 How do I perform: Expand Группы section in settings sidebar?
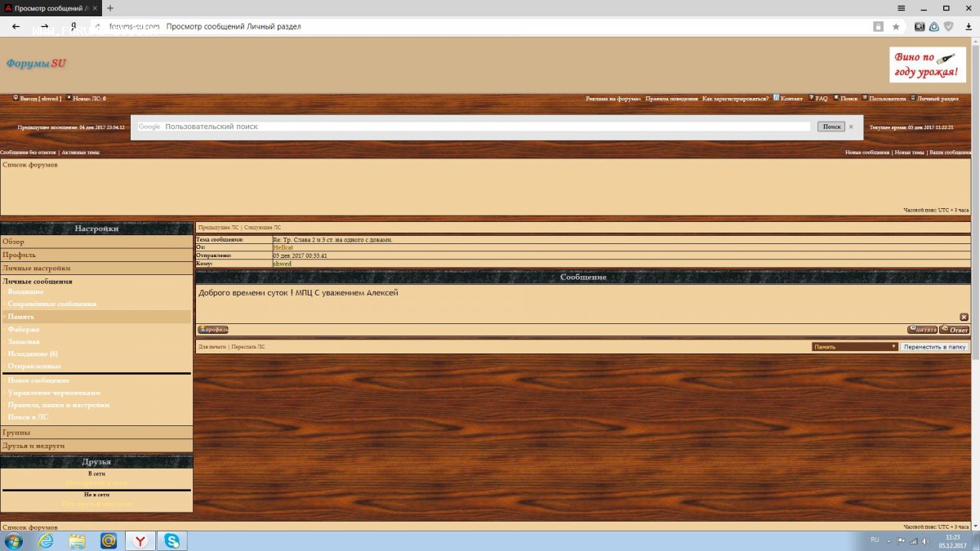coord(16,433)
